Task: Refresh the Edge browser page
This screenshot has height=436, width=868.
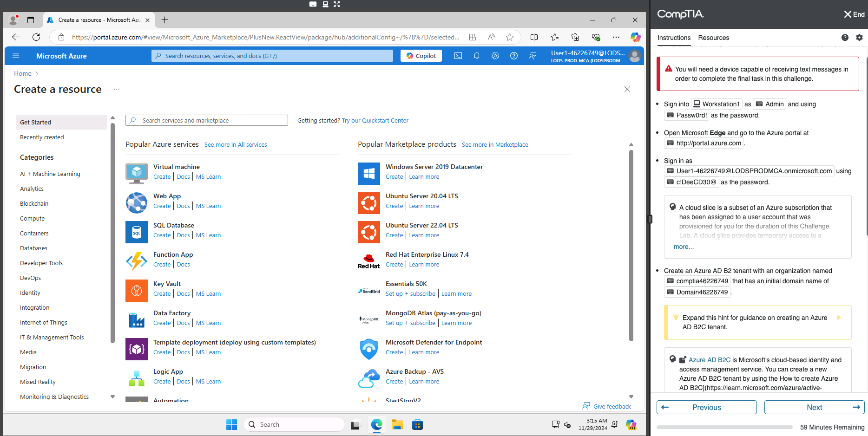Action: click(x=36, y=37)
